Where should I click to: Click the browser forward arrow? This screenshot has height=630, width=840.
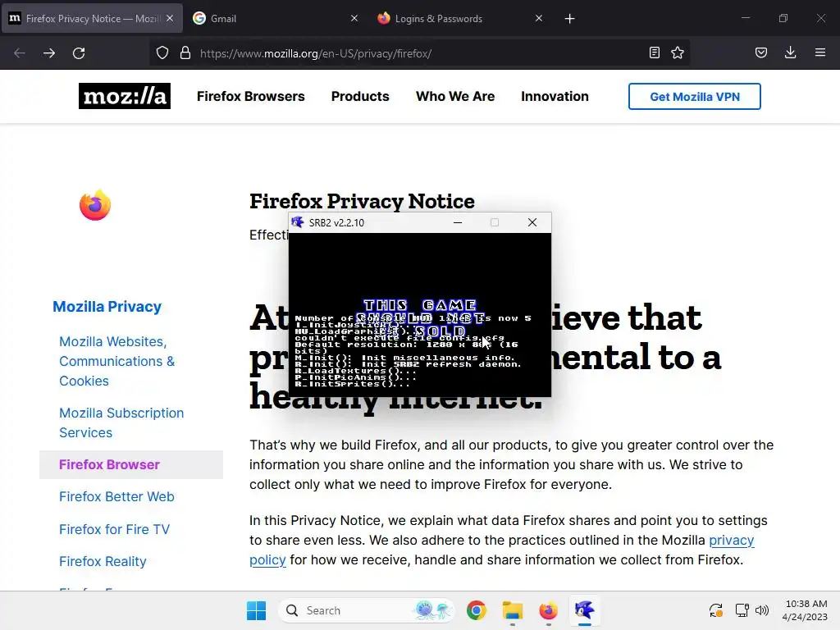[49, 53]
